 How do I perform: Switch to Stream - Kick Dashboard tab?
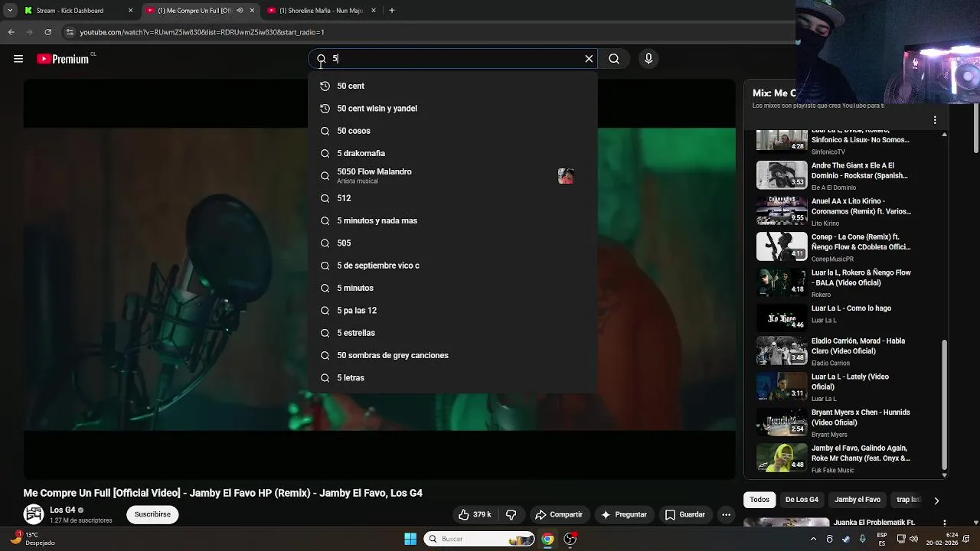tap(77, 11)
